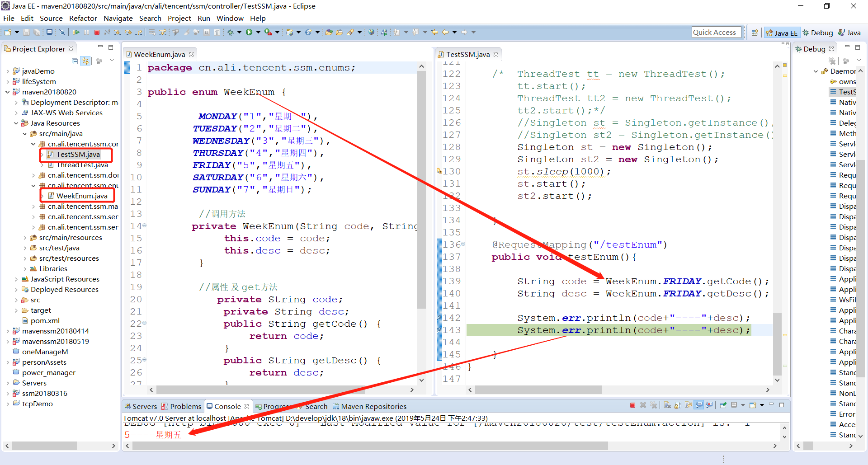Switch to the Java perspective
This screenshot has width=868, height=465.
point(849,33)
